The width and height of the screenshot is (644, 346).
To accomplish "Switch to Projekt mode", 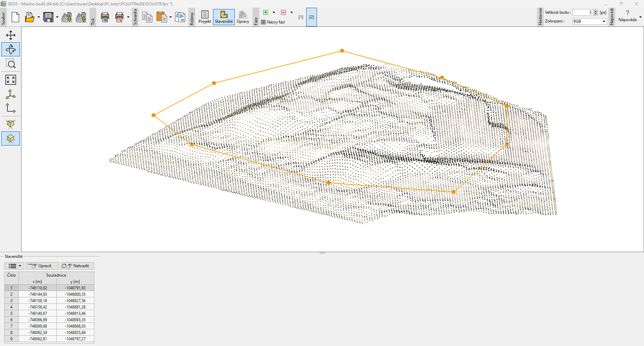I will click(x=205, y=17).
